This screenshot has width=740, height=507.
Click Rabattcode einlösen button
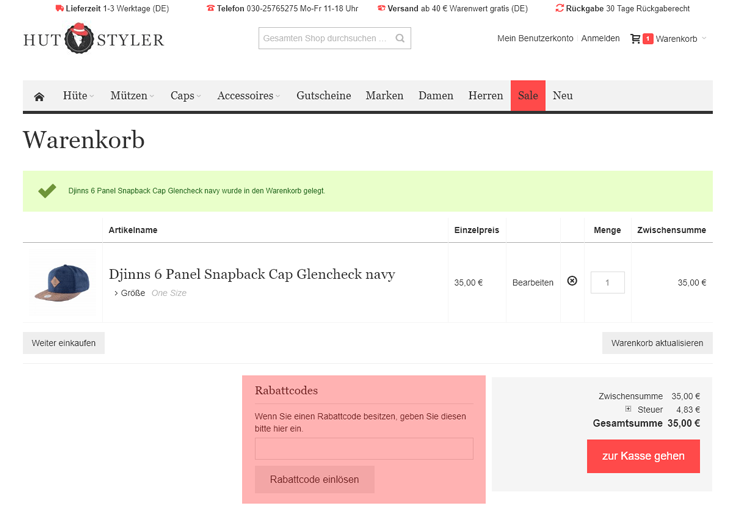click(x=315, y=480)
